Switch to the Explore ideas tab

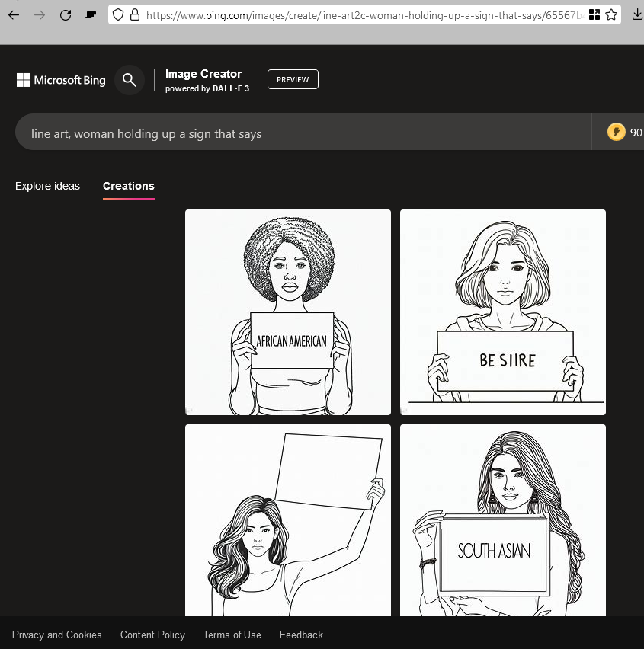click(47, 187)
